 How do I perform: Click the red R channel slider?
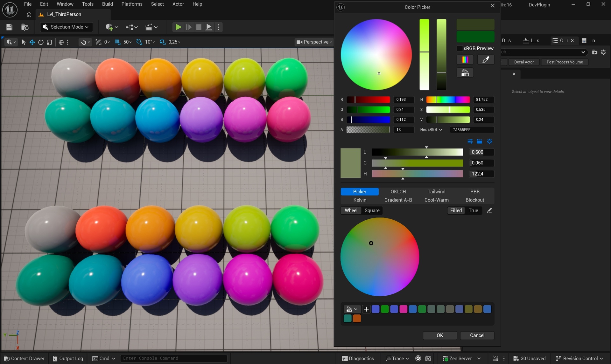tap(368, 100)
